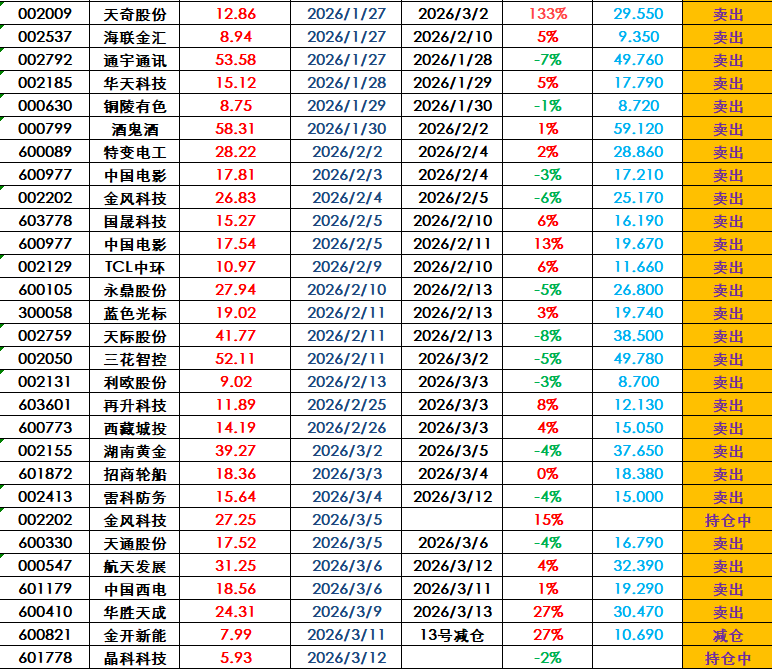772x669 pixels.
Task: Click the buy price 27.25
Action: (236, 520)
